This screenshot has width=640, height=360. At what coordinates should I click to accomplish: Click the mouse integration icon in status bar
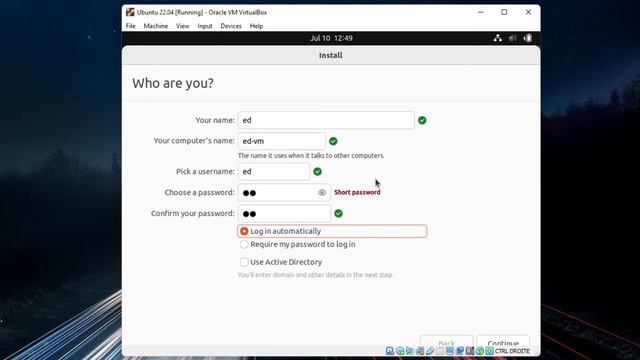[x=479, y=351]
